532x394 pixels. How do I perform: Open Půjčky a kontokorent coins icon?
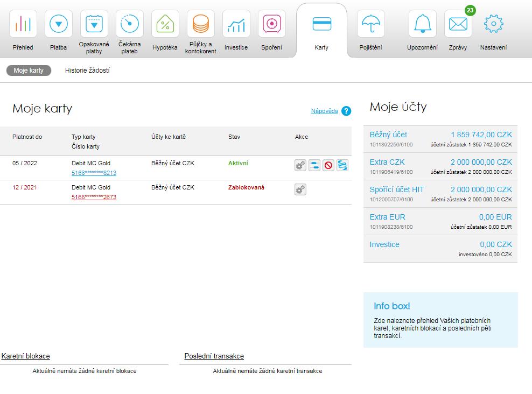(x=200, y=24)
